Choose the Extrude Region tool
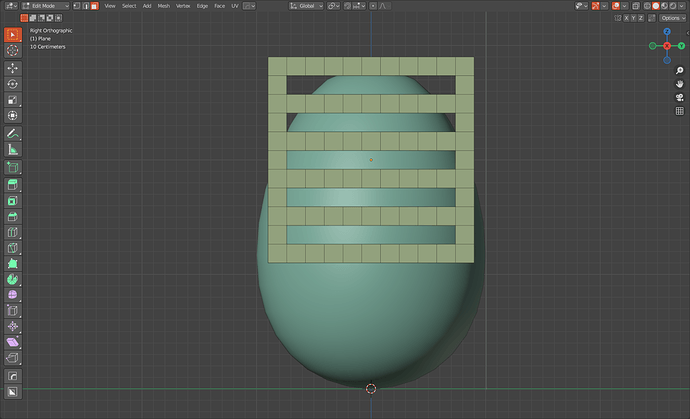This screenshot has height=419, width=690. click(13, 185)
